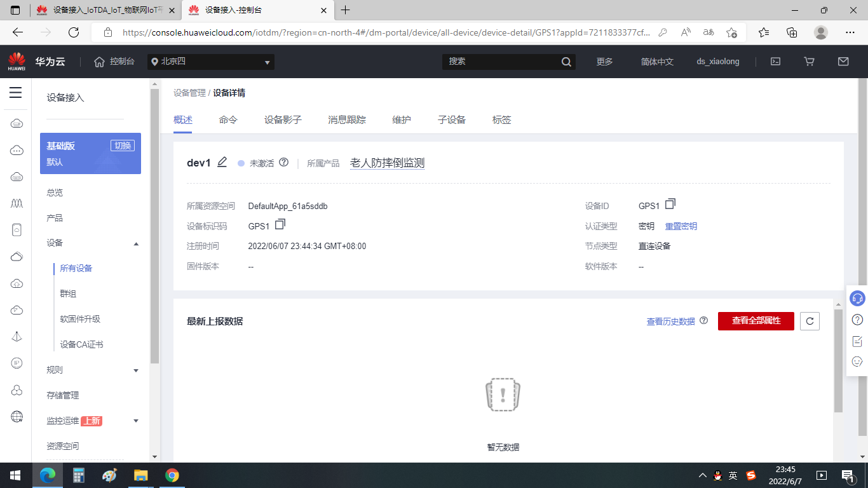Switch to the 命令 tab
Screen dimensions: 868x488
(228, 119)
